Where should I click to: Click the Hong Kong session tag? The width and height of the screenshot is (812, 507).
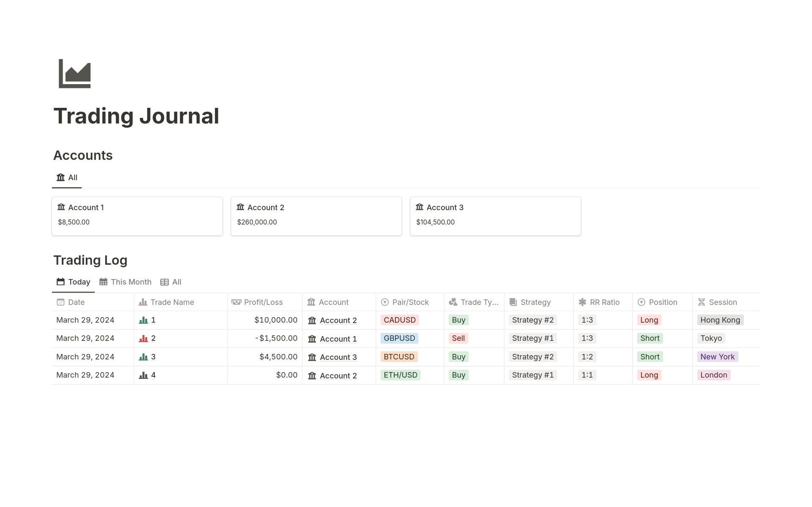coord(720,320)
